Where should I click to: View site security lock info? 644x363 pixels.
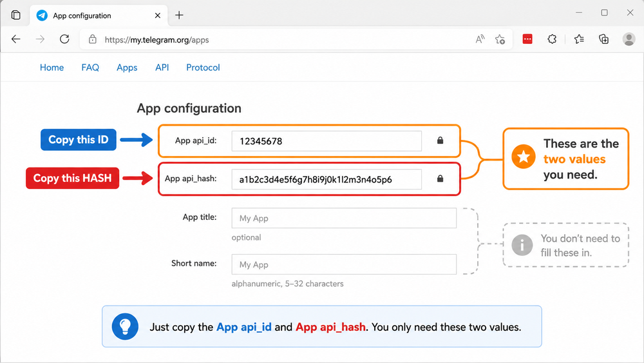pos(93,39)
